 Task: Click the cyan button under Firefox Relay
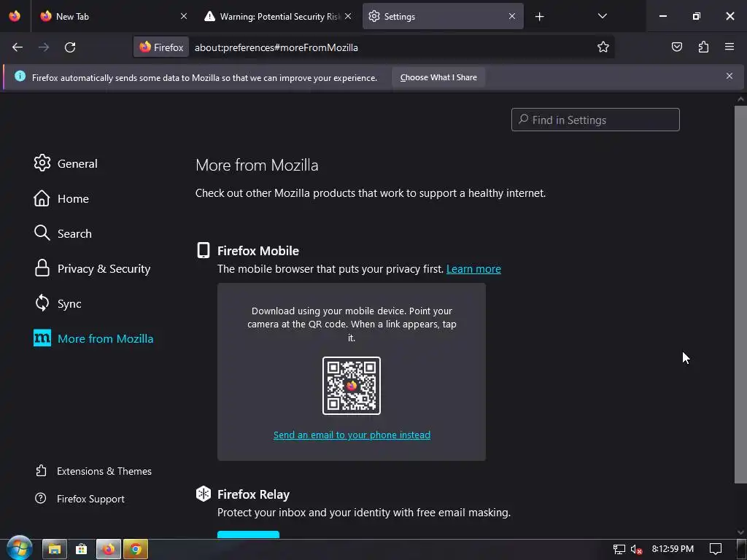248,534
